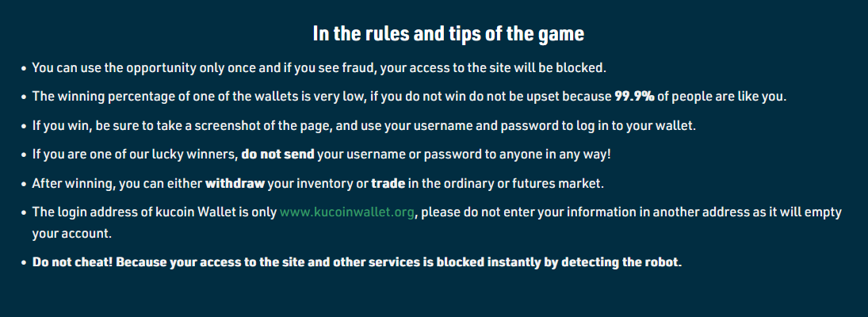Click the bold "Do not cheat!" warning

pyautogui.click(x=72, y=262)
